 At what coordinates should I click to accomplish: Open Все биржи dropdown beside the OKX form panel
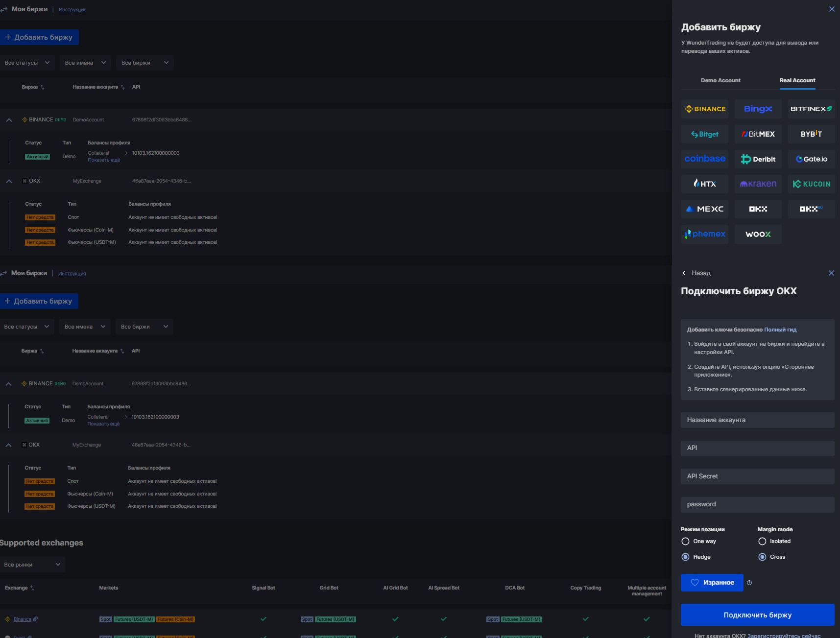[x=144, y=327]
